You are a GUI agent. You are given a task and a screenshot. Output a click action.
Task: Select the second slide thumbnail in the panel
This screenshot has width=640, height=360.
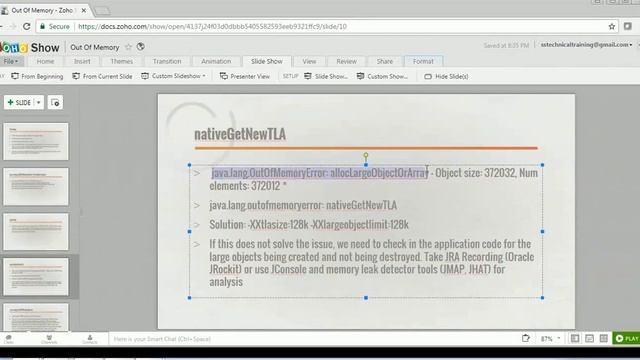click(x=36, y=187)
